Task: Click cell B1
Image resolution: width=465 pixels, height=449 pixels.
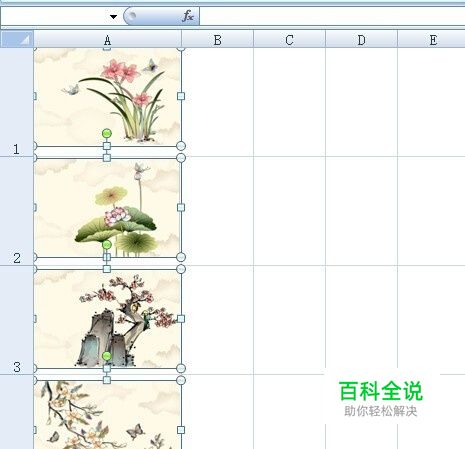Action: [x=218, y=102]
